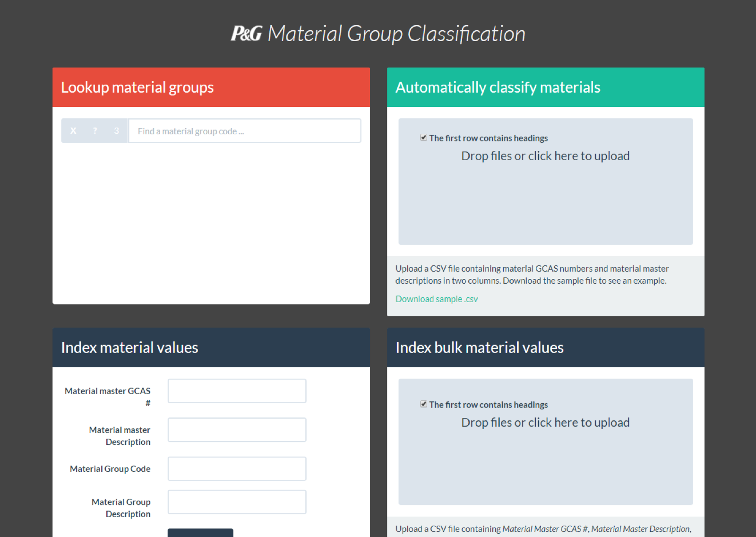Click the 'Automatically classify materials' panel heading
This screenshot has height=537, width=756.
click(x=498, y=87)
